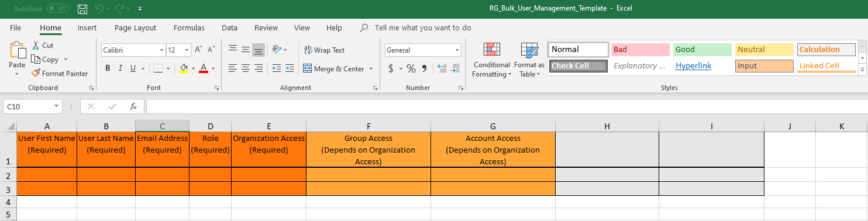Click the Save icon in title bar
Image resolution: width=868 pixels, height=221 pixels.
[x=83, y=9]
